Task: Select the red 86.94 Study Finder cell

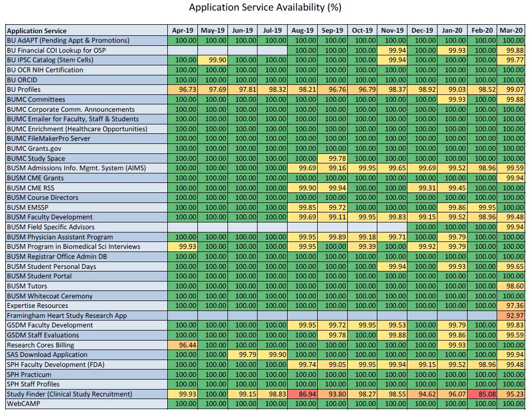Action: pyautogui.click(x=302, y=394)
